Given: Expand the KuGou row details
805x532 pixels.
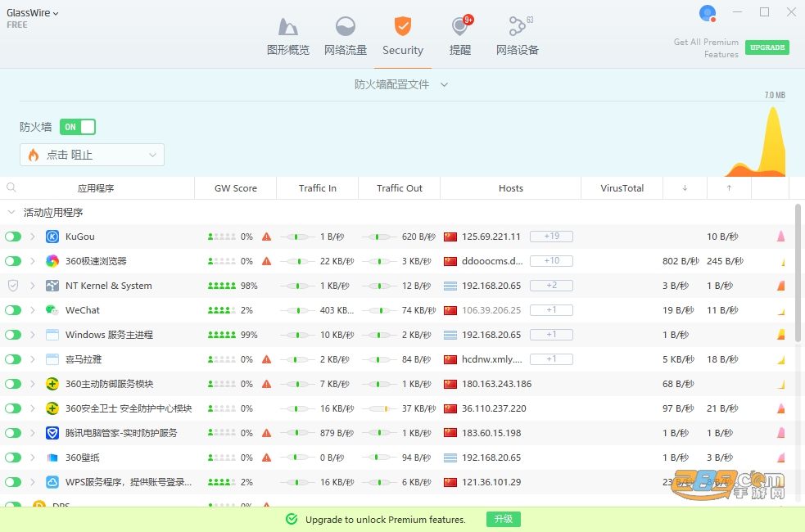Looking at the screenshot, I should [33, 237].
